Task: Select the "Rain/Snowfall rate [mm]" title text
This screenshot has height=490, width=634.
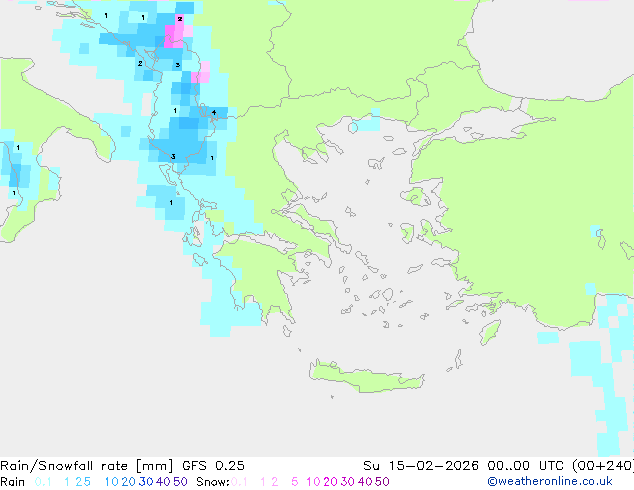Action: coord(87,466)
